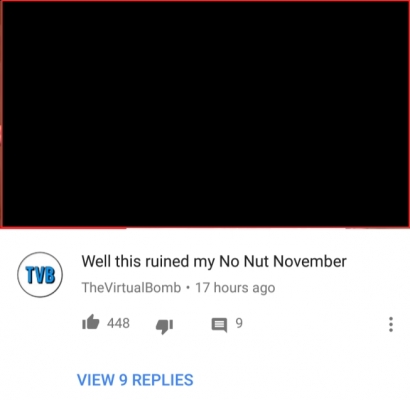Expand replies via VIEW 9 REPLIES
This screenshot has height=400, width=410.
pos(135,380)
